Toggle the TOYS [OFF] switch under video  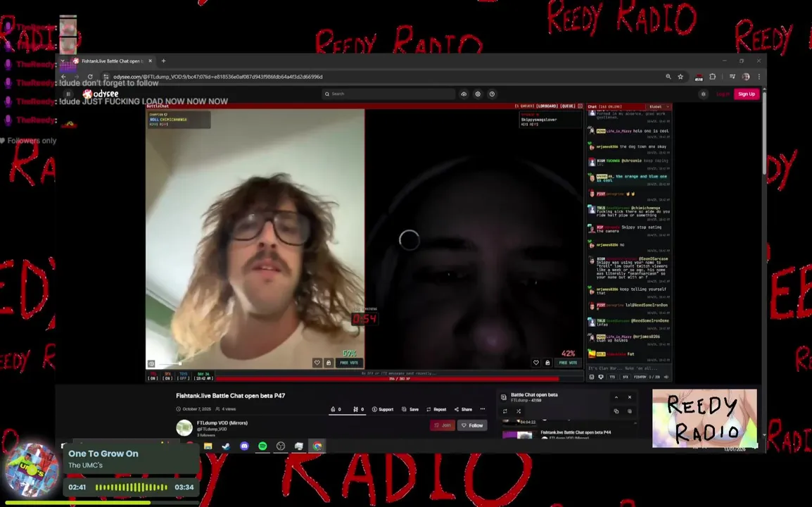click(x=184, y=376)
